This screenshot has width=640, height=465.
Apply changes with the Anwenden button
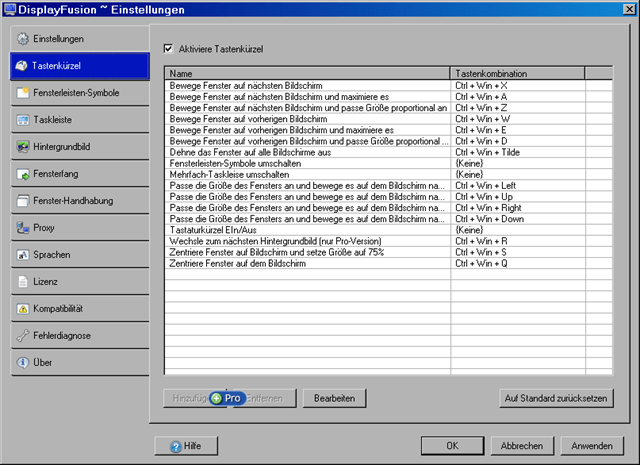(592, 446)
